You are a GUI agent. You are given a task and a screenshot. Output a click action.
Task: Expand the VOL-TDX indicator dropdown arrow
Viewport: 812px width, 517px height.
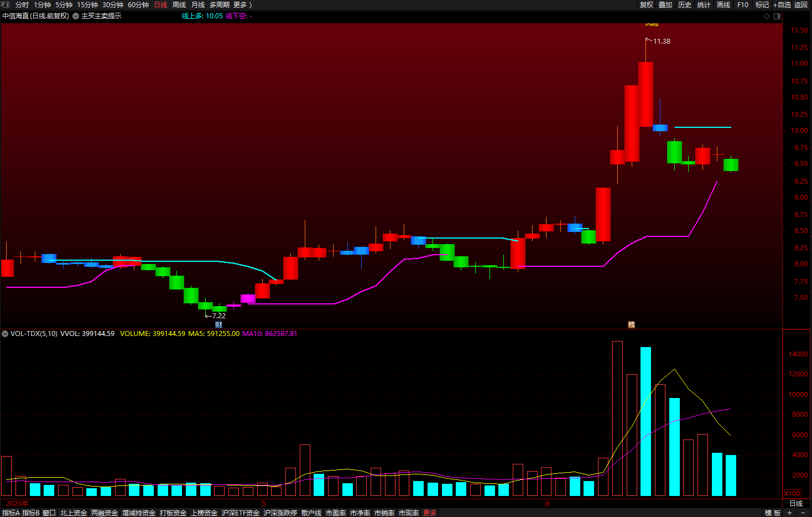[5, 334]
